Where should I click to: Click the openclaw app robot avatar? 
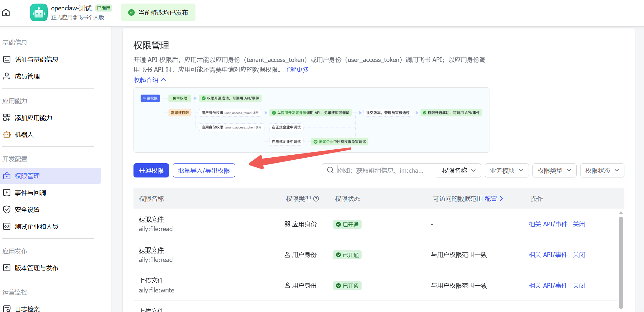[x=39, y=12]
